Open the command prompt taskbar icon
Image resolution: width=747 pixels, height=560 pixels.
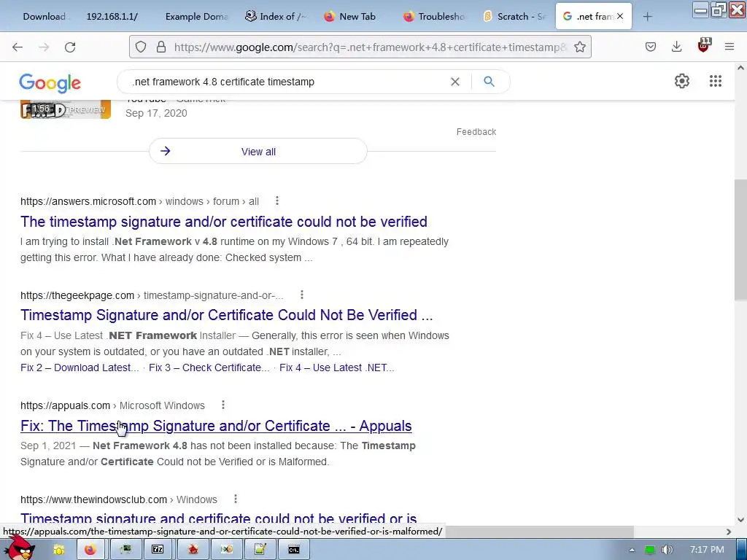pos(294,550)
